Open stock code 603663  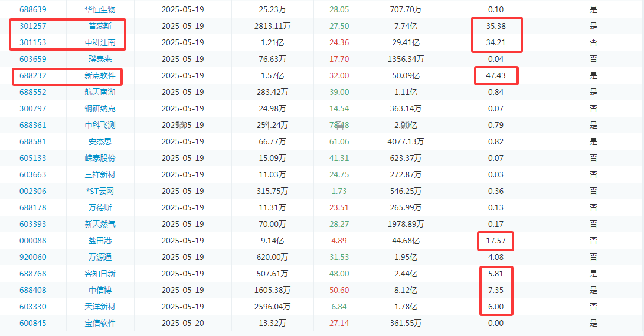33,174
